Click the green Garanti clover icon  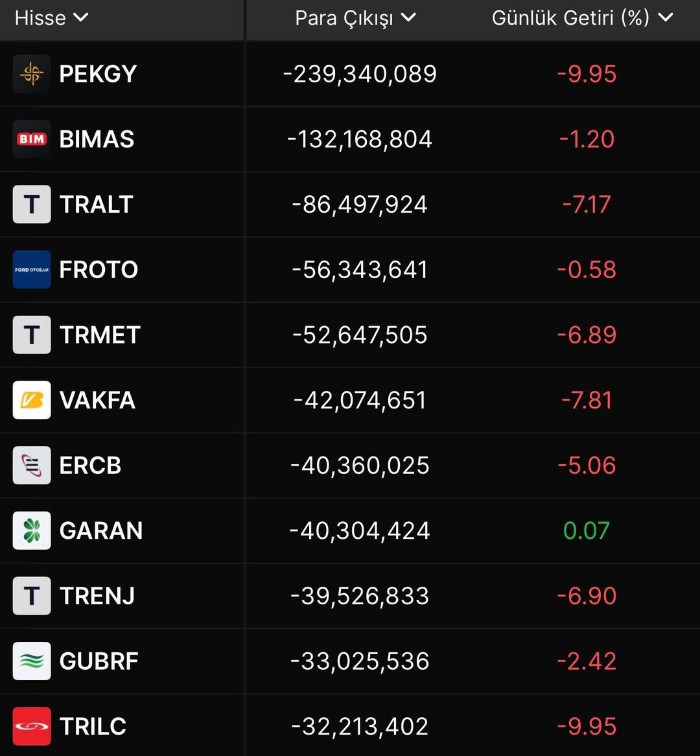tap(32, 531)
